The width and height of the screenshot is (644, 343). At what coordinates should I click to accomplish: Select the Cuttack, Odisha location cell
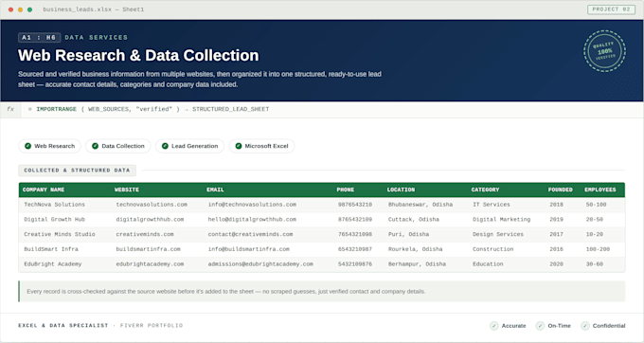coord(414,220)
